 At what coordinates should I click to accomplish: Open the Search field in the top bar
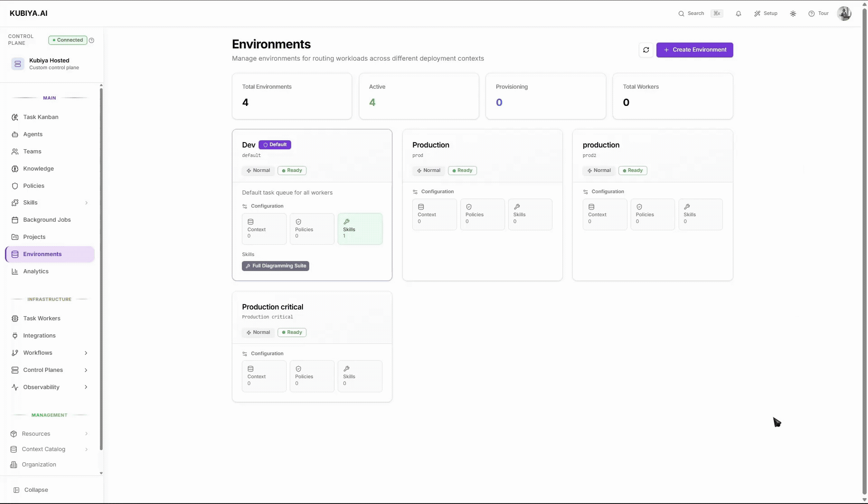coord(692,14)
